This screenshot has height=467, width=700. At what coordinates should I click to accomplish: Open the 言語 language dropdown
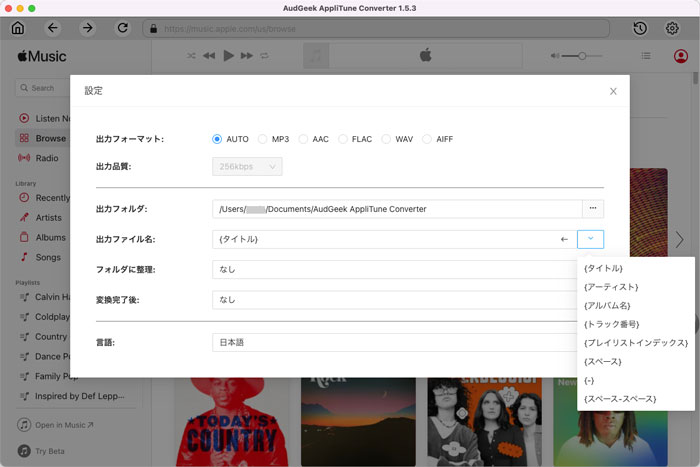(395, 342)
